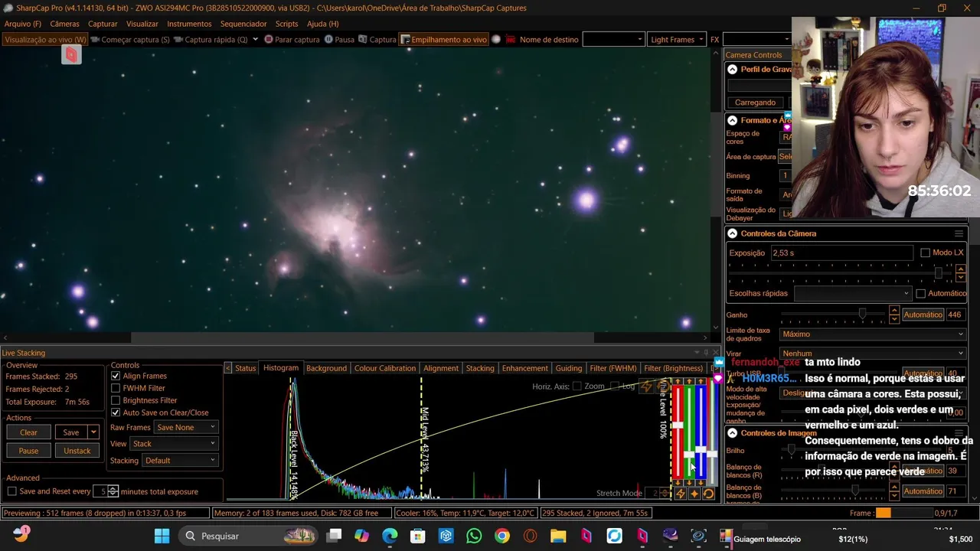
Task: Open Task View from the taskbar
Action: pyautogui.click(x=334, y=536)
